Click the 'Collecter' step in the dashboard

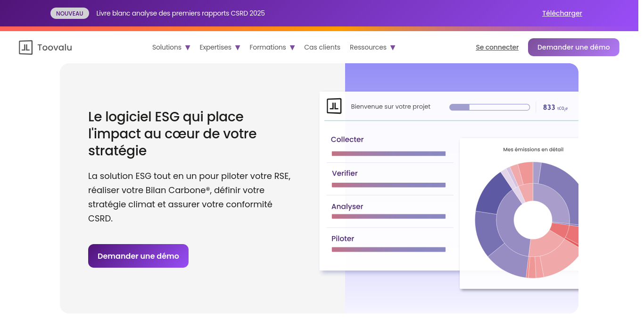347,139
